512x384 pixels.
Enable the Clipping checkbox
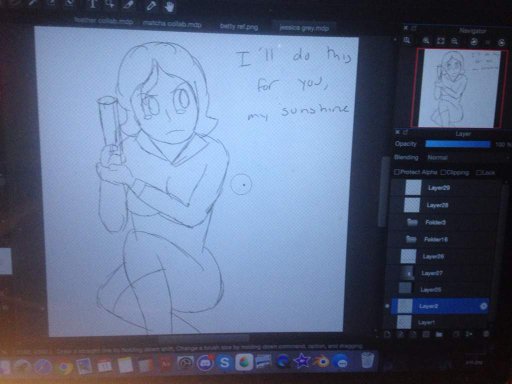tap(443, 172)
